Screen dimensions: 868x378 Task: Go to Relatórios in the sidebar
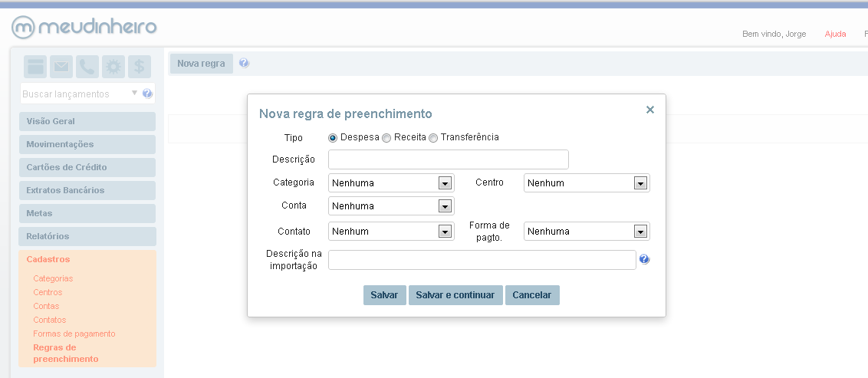pos(87,236)
